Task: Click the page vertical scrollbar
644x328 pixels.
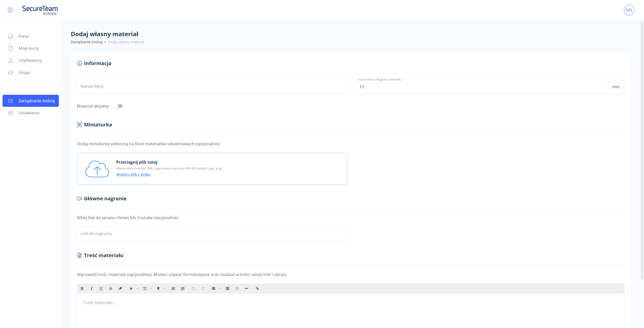Action: [x=642, y=150]
